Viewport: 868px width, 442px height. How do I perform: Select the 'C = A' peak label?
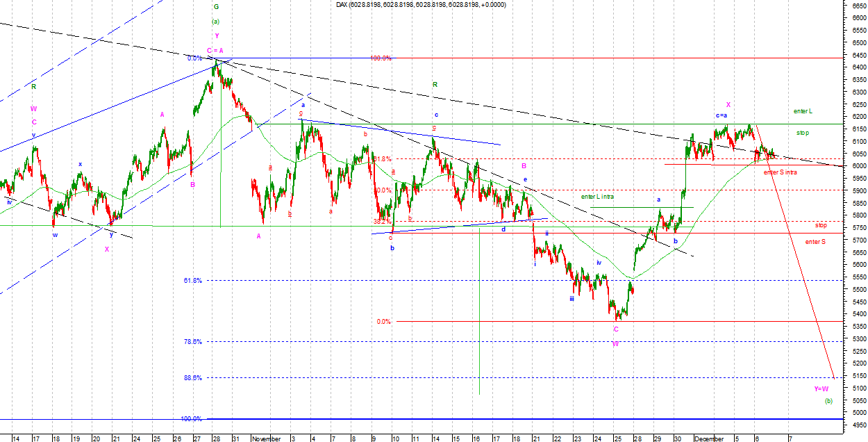click(x=215, y=50)
